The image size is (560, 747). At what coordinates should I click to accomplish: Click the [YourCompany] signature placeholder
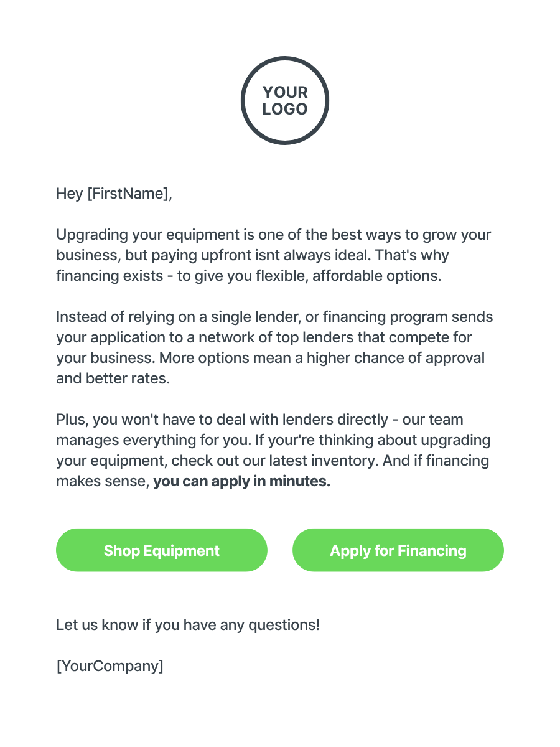point(110,666)
